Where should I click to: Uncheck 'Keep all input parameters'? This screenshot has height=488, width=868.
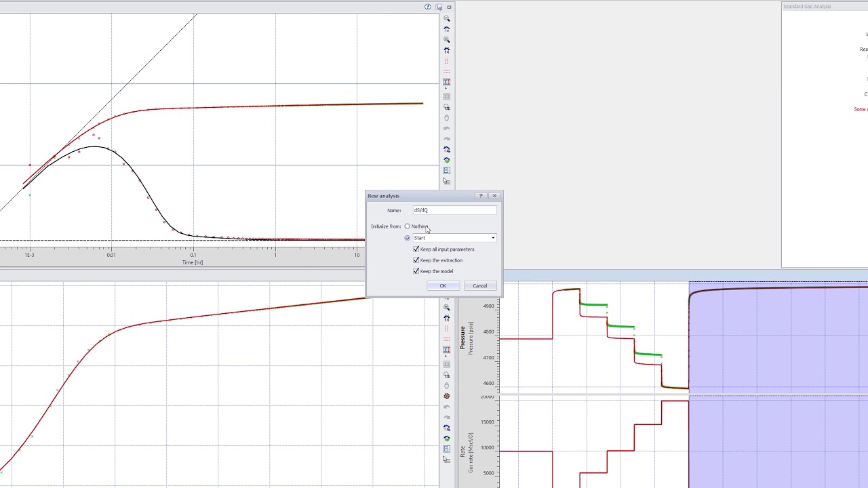tap(416, 249)
